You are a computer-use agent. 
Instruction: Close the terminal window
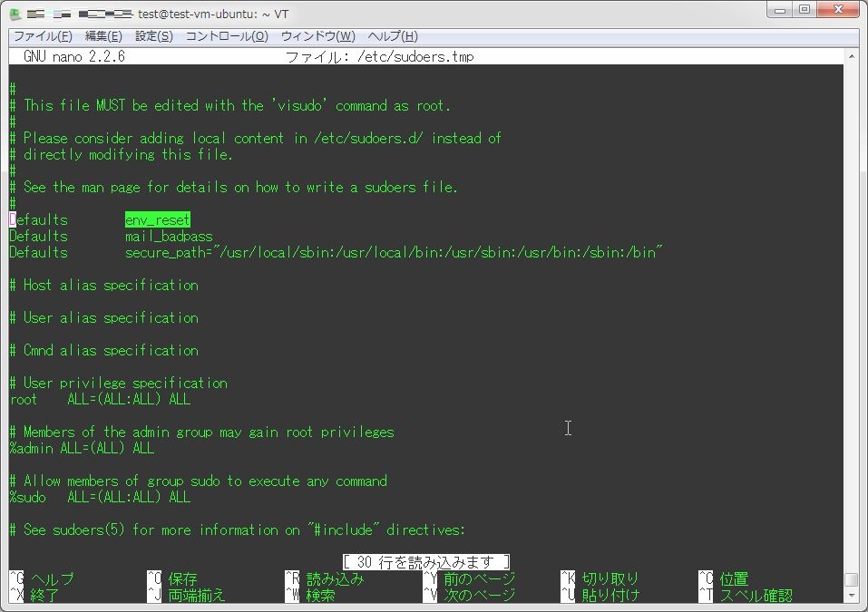pyautogui.click(x=838, y=9)
